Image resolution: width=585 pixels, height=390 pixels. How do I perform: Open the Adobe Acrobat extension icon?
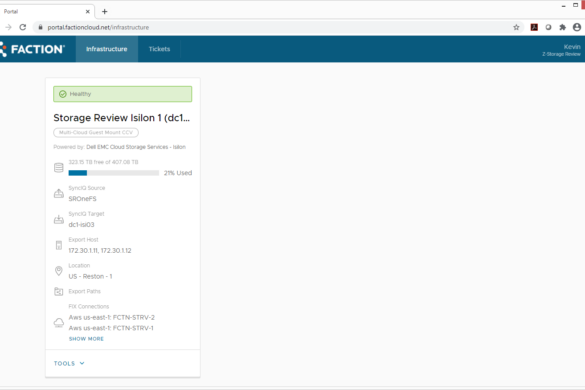coord(534,27)
